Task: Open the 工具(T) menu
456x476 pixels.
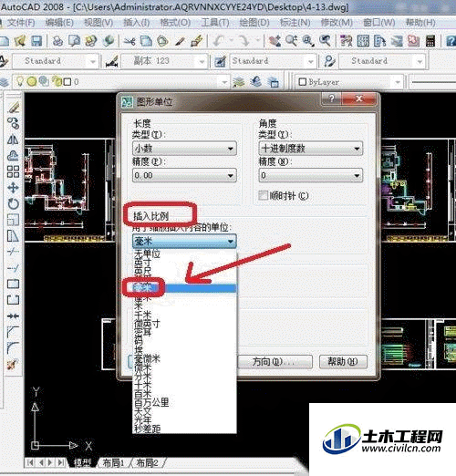Action: click(x=215, y=22)
